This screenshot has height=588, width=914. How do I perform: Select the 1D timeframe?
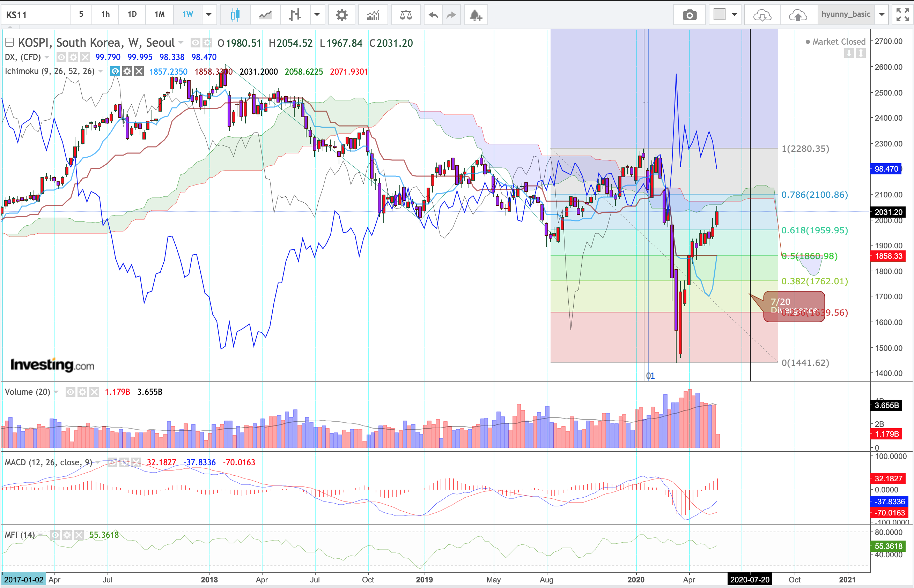coord(132,15)
